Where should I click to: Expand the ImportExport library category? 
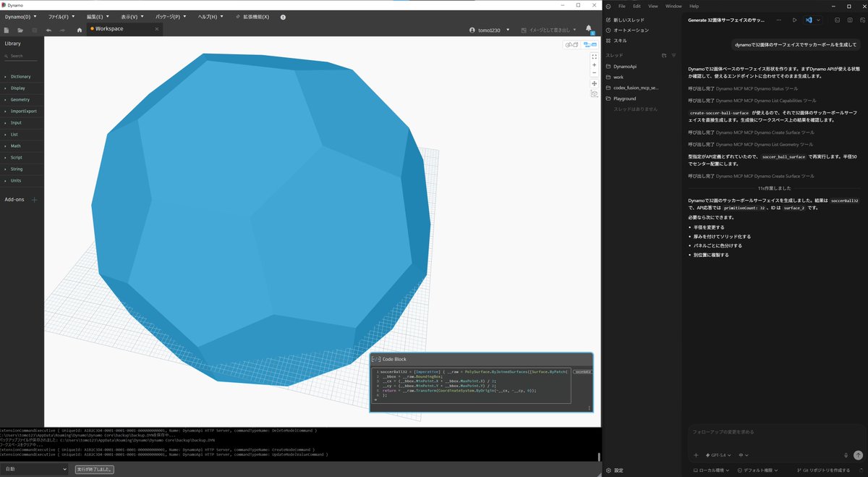coord(22,111)
